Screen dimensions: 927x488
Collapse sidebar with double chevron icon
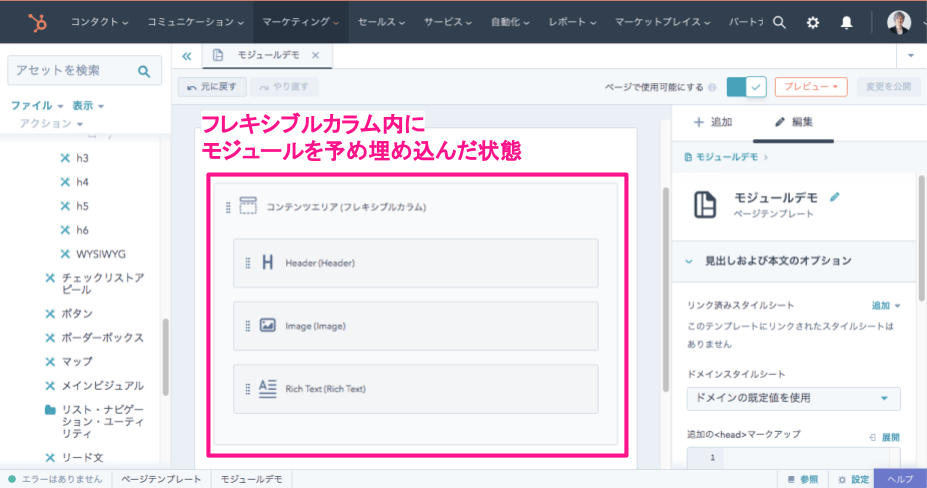tap(187, 56)
